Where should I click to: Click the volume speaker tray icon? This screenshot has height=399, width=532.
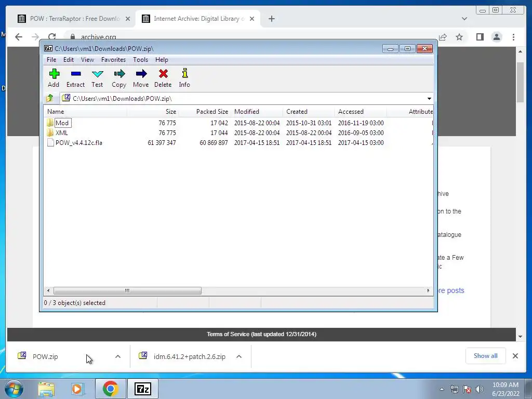pos(480,389)
